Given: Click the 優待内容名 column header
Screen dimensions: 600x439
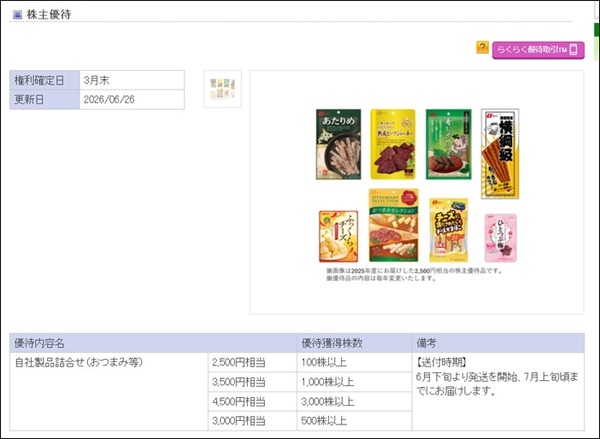Looking at the screenshot, I should point(153,343).
